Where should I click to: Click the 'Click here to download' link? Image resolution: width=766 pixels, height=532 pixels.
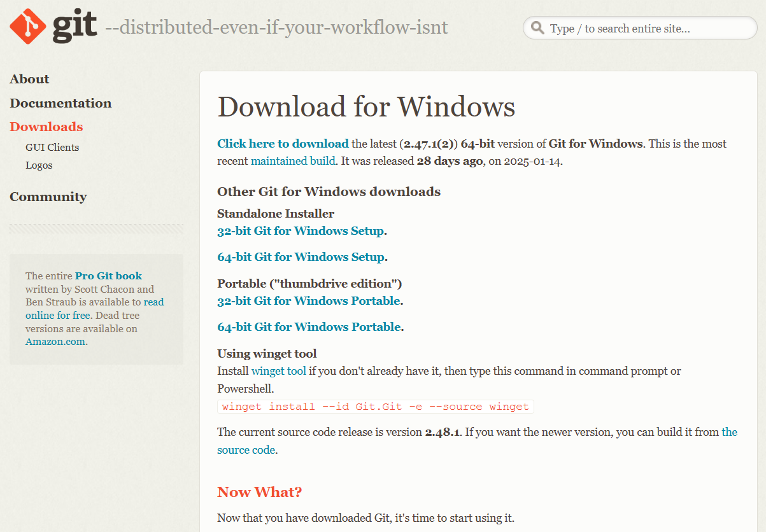coord(283,143)
